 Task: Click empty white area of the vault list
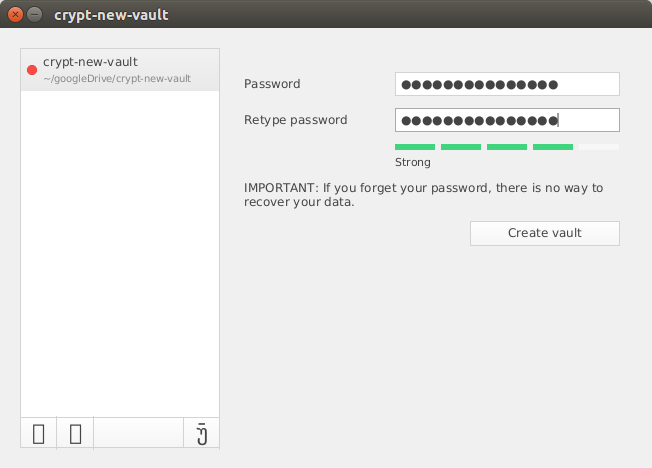point(120,250)
